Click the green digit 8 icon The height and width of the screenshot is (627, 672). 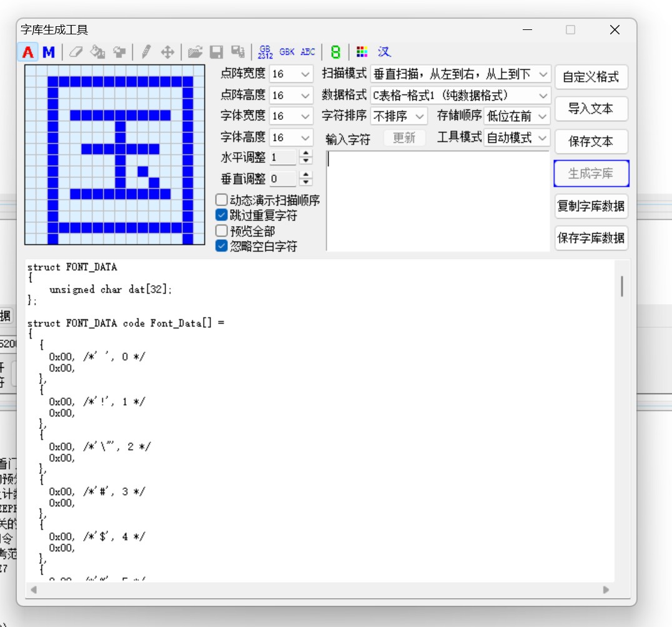pyautogui.click(x=335, y=52)
